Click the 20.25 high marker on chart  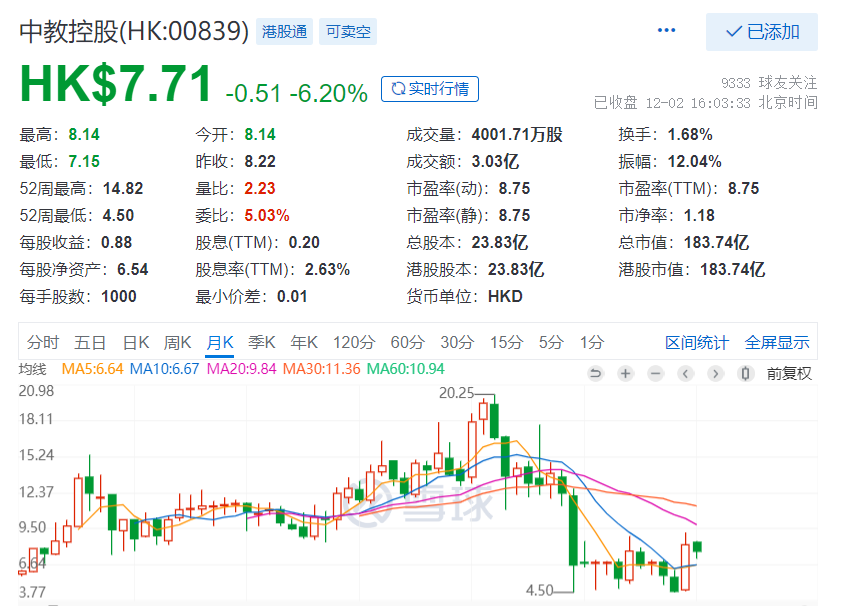pos(456,393)
